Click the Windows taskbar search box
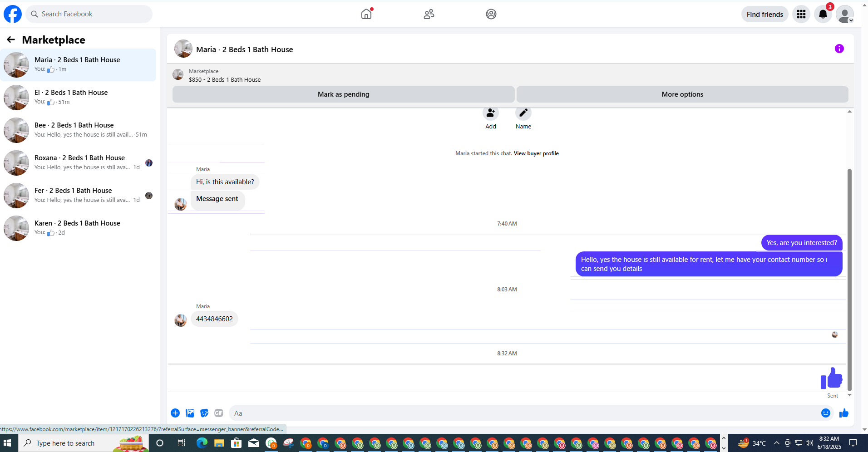The image size is (868, 452). point(84,443)
